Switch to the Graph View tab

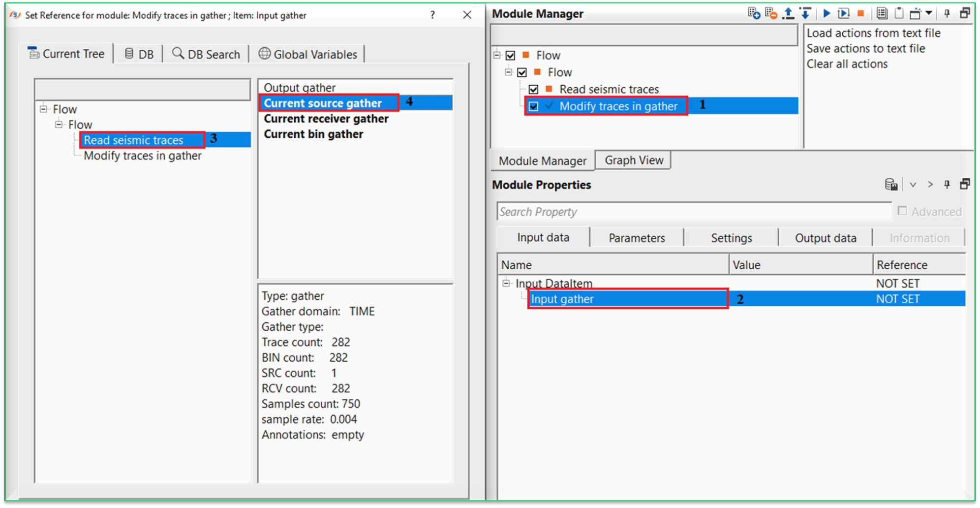point(633,160)
